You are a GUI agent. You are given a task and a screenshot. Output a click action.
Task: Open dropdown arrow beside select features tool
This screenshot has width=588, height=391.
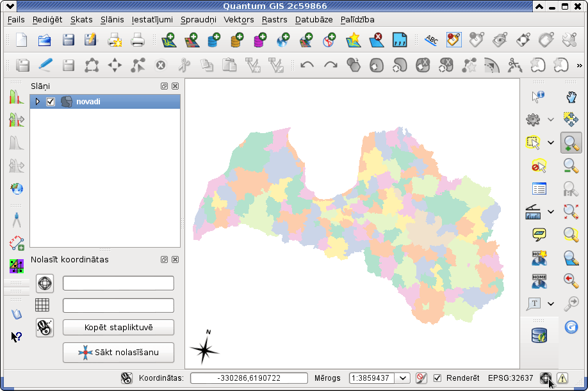click(550, 143)
